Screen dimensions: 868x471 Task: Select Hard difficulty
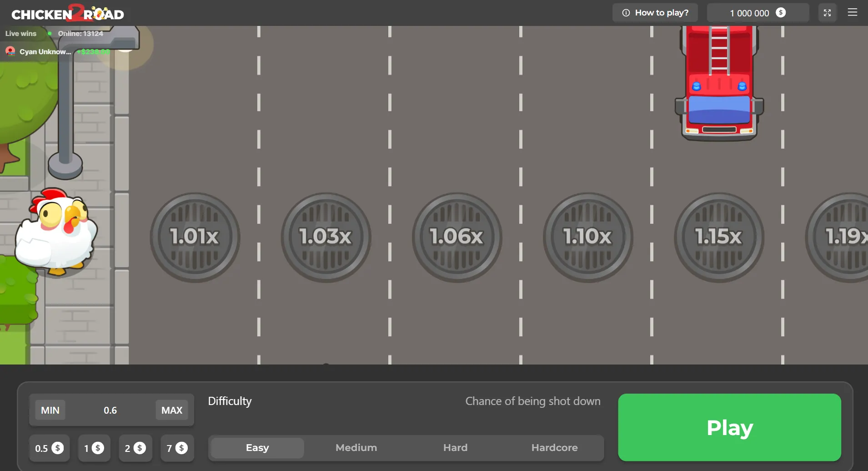click(455, 448)
